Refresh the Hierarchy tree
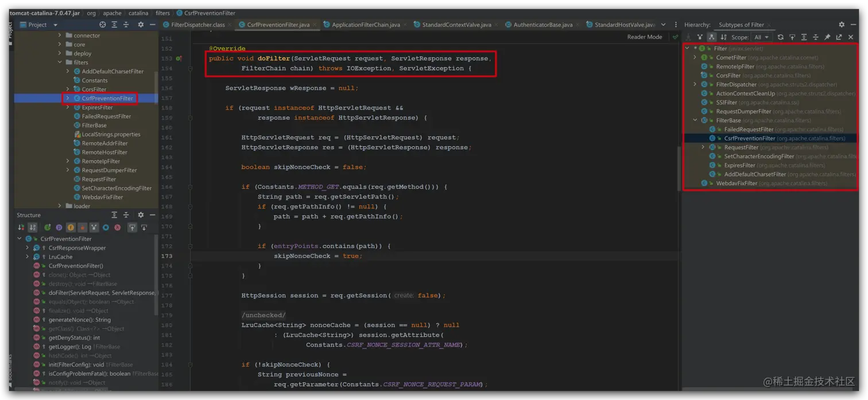 [x=780, y=37]
